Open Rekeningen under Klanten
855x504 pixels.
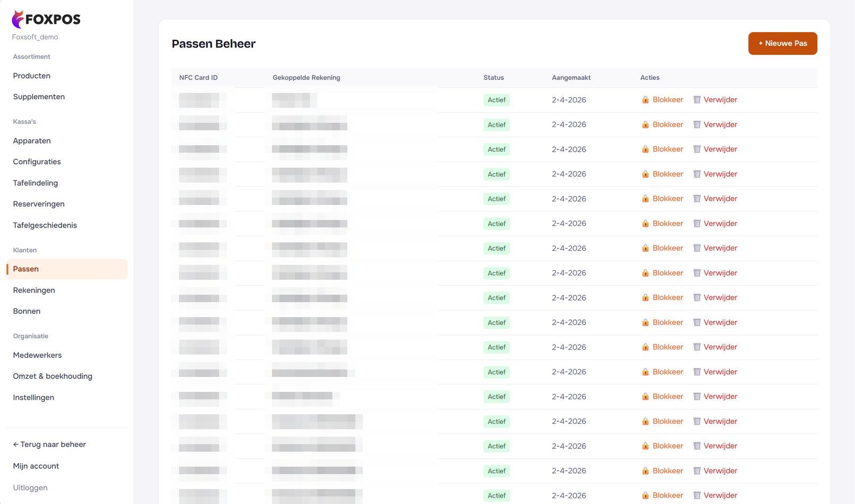click(34, 290)
